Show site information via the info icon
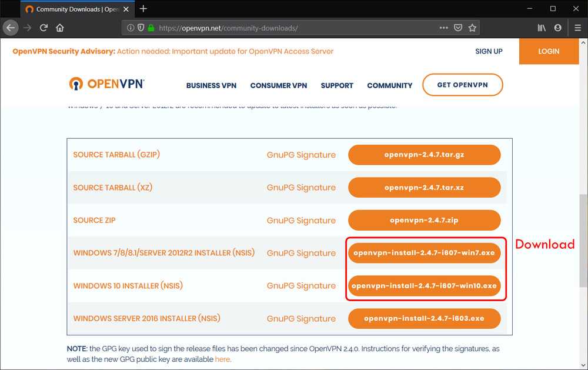 [x=130, y=28]
